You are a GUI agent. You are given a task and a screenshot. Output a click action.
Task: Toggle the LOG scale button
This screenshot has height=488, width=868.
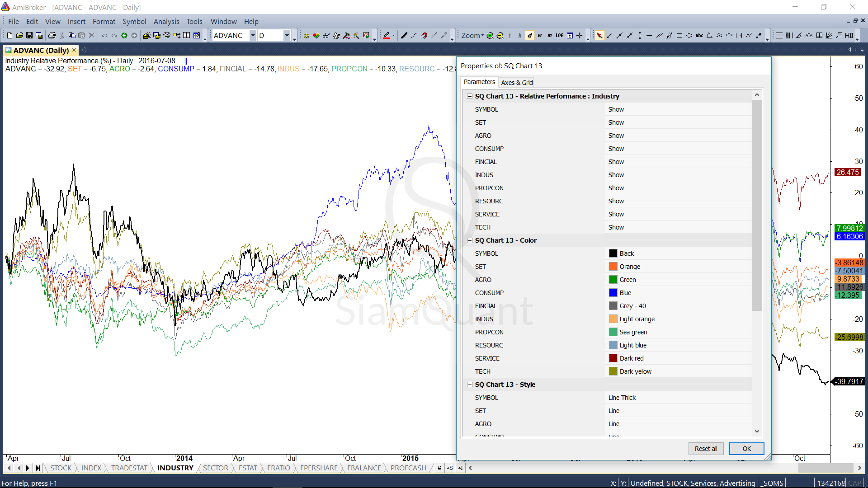[560, 35]
